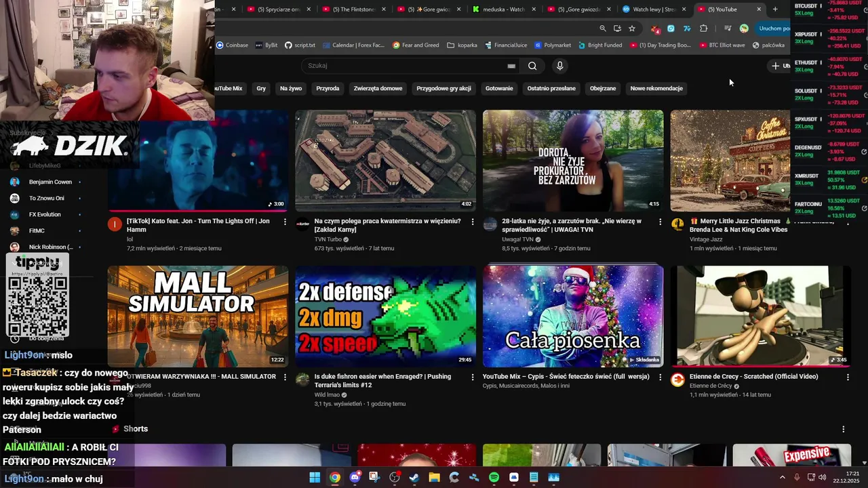The image size is (868, 488).
Task: Select the Obejrzane filter chip
Action: (603, 88)
